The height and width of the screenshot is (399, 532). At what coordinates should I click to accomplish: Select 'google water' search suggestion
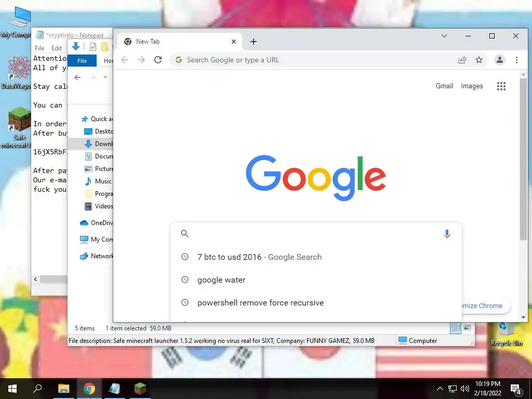tap(316, 280)
